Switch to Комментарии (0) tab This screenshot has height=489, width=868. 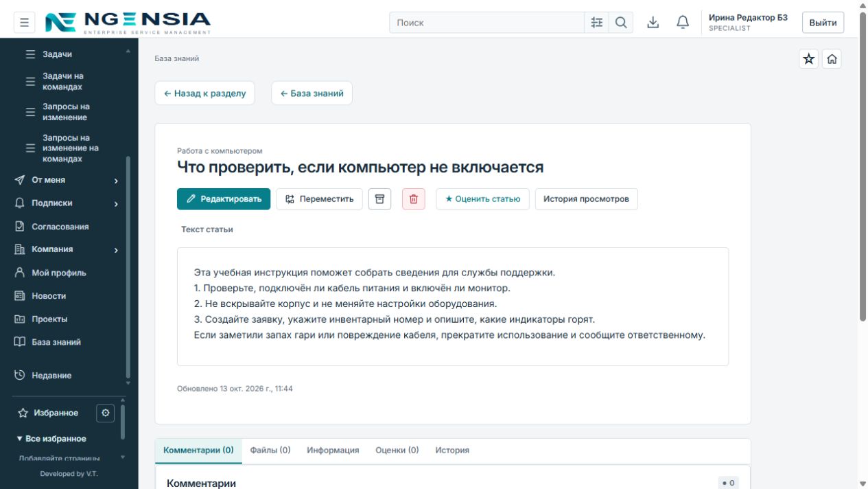coord(198,451)
